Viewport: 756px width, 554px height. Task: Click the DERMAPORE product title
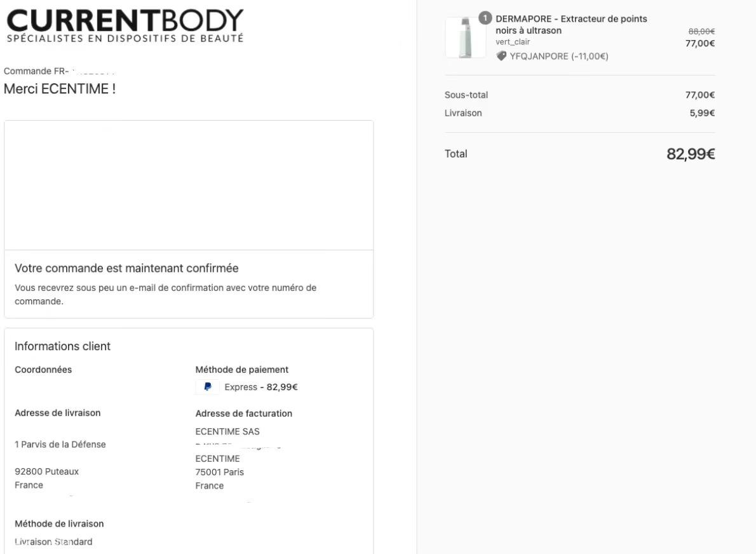(x=571, y=25)
